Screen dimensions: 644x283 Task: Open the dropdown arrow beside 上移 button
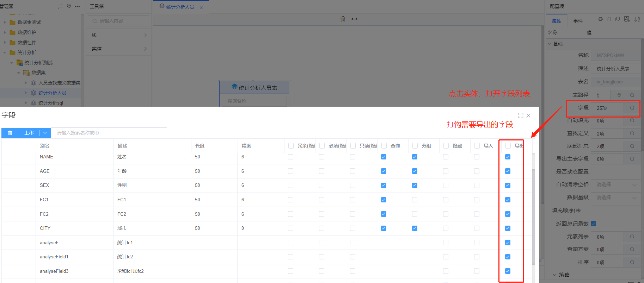45,133
